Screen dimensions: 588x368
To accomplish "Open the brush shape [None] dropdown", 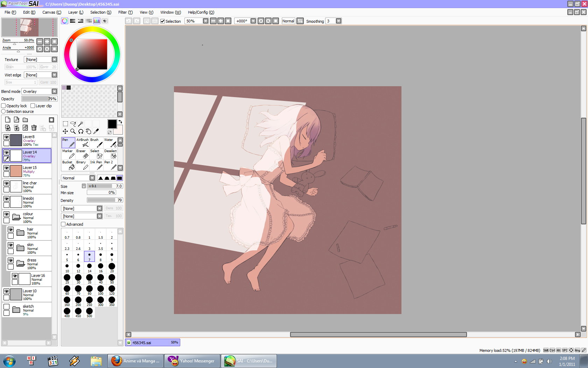I will coord(82,209).
